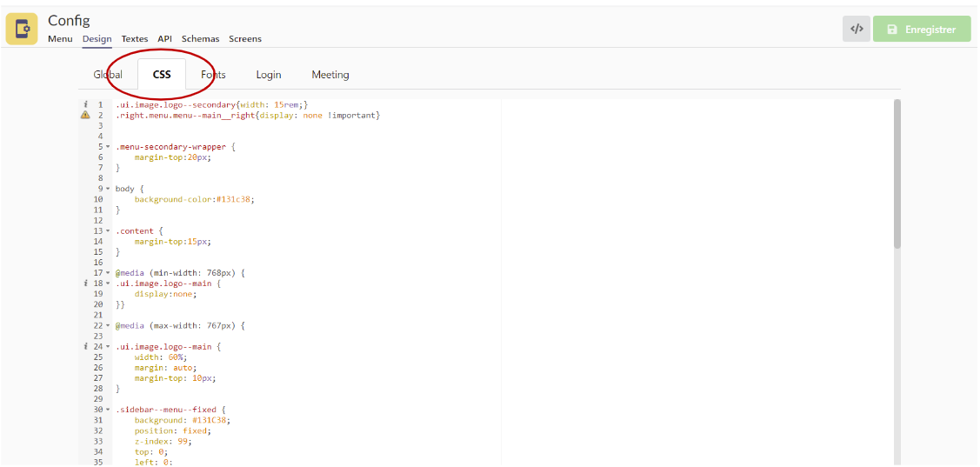The height and width of the screenshot is (467, 980).
Task: Open the code view button
Action: 856,29
